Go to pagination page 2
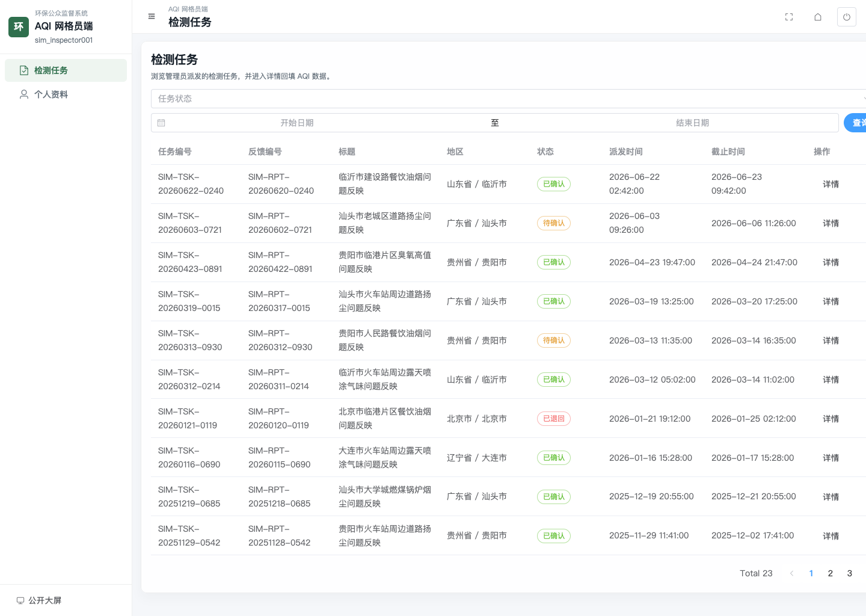The height and width of the screenshot is (616, 866). click(x=831, y=573)
